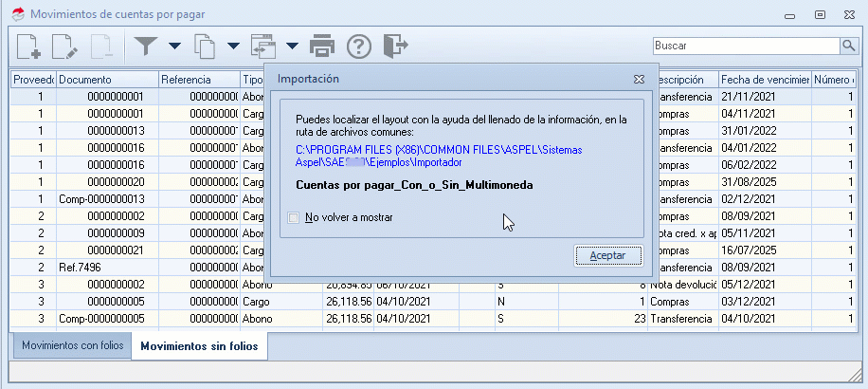Click inside the Buscar search field
868x389 pixels.
(x=745, y=46)
